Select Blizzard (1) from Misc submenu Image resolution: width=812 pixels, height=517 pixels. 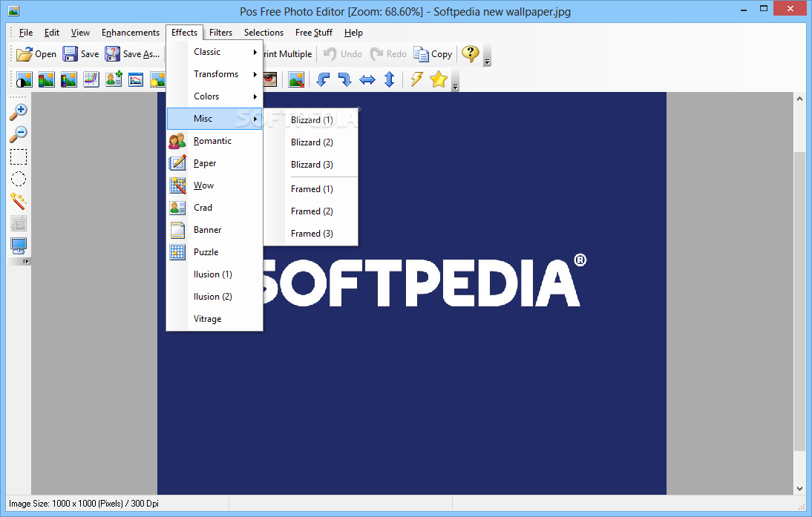click(311, 120)
